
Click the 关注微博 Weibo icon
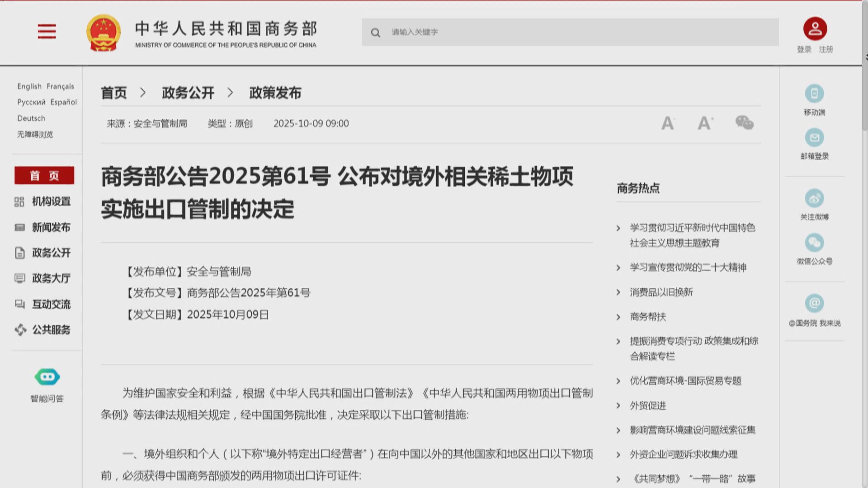(x=815, y=199)
